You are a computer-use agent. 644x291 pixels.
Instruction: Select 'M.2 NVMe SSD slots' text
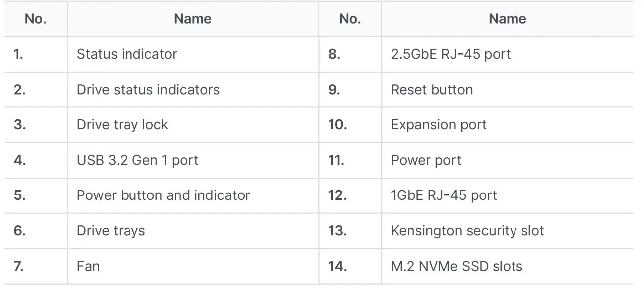[457, 266]
